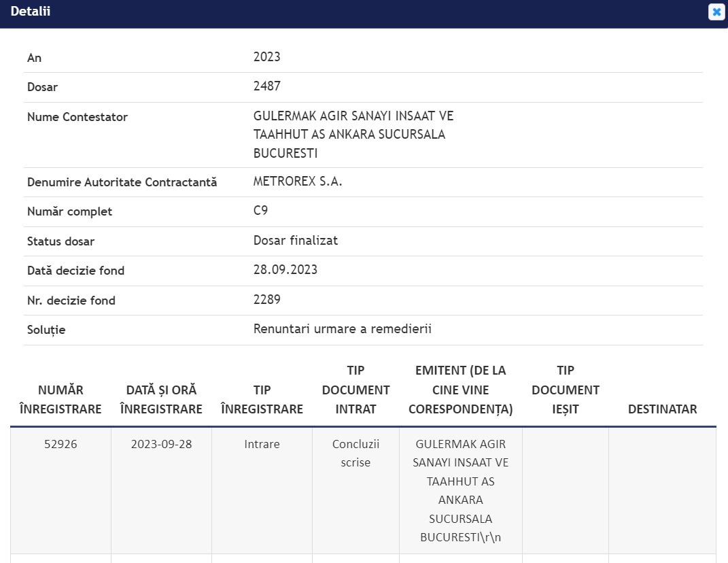Click the Nume Contestator label

[77, 116]
